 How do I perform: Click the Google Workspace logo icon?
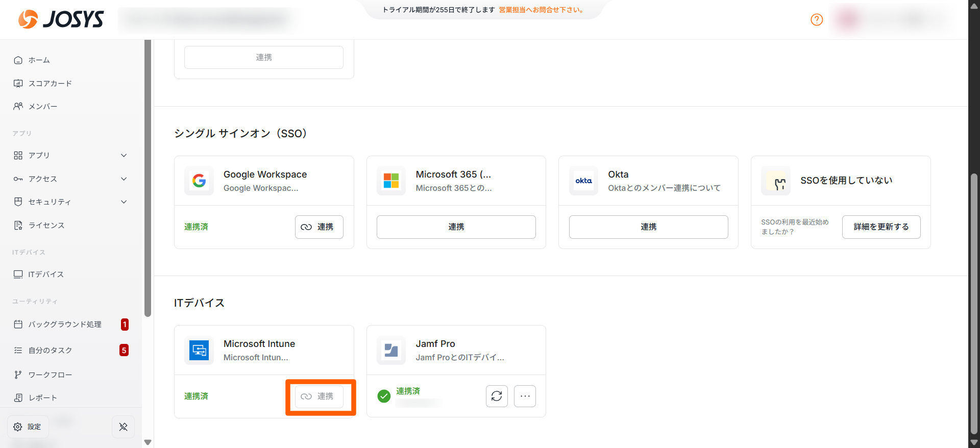199,181
